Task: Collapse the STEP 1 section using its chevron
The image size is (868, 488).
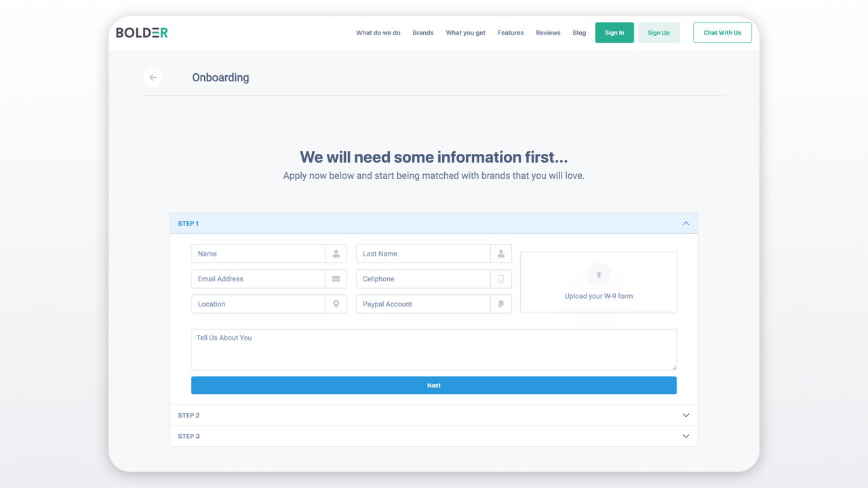Action: (x=686, y=223)
